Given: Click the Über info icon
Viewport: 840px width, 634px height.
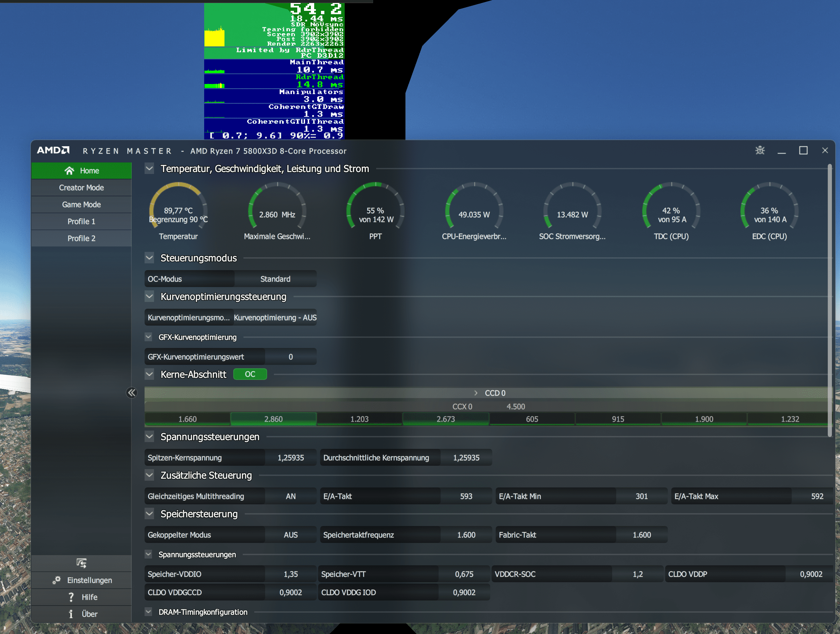Looking at the screenshot, I should point(71,614).
